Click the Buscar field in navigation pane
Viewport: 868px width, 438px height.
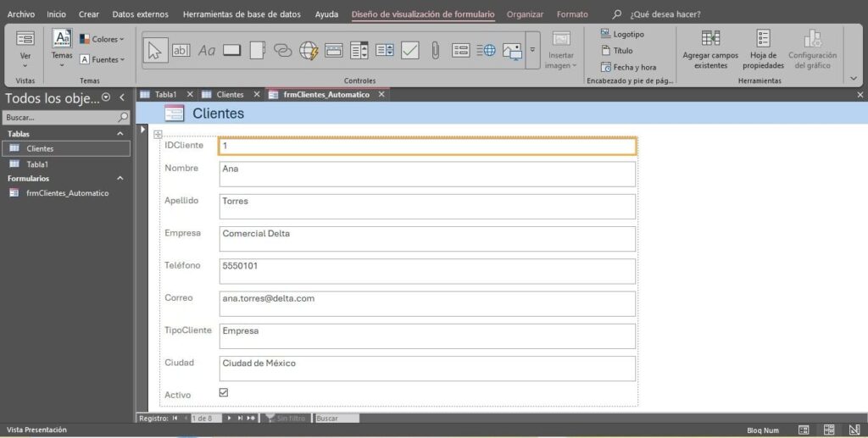(x=60, y=117)
